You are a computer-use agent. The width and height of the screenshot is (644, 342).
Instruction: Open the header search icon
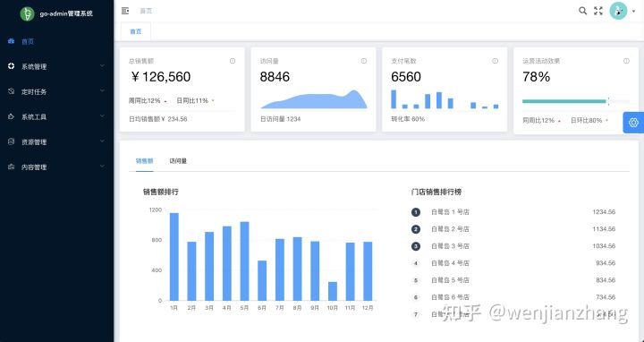pyautogui.click(x=582, y=11)
